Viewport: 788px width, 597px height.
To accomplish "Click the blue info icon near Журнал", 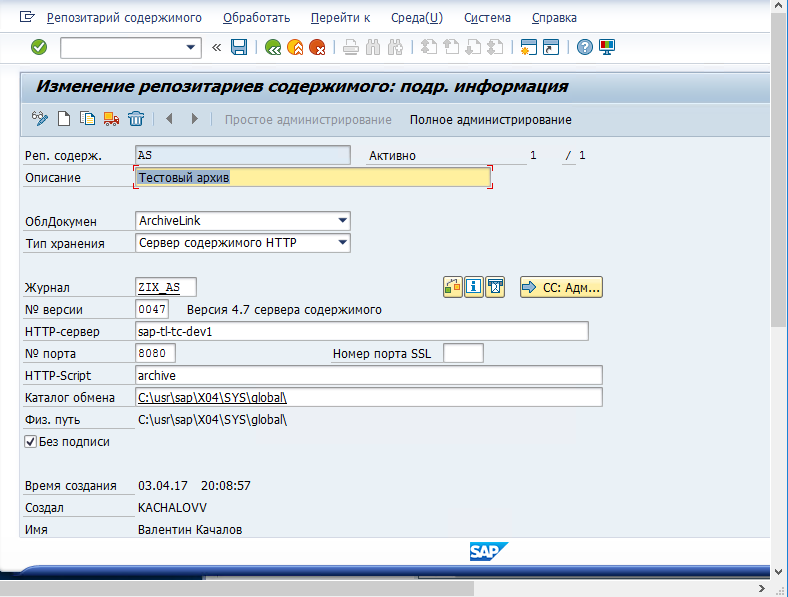I will point(475,288).
